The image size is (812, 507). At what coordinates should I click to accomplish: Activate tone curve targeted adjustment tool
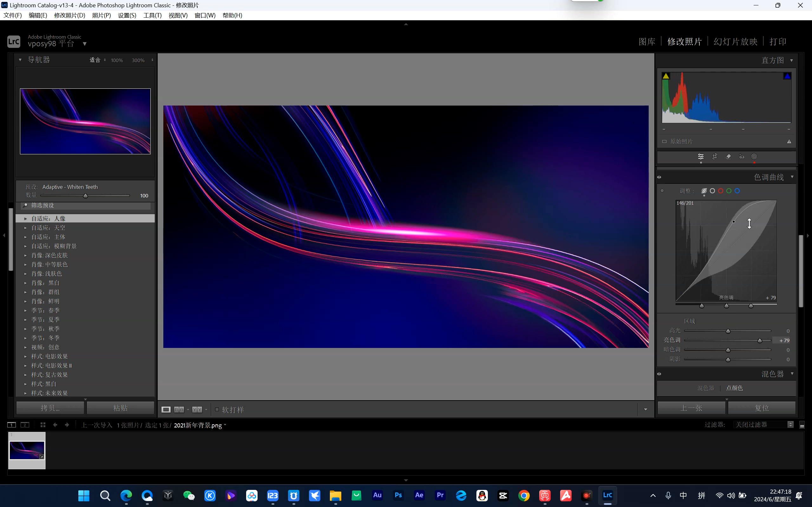click(662, 191)
